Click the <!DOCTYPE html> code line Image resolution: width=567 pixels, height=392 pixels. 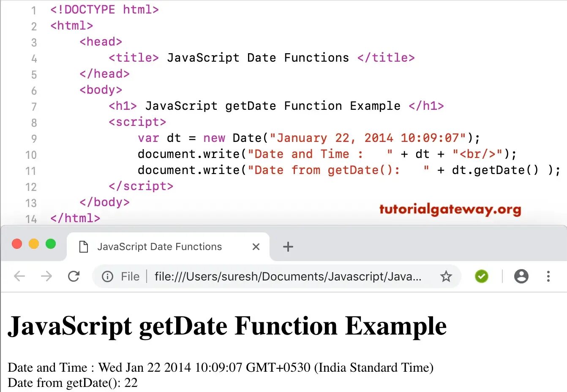tap(104, 10)
